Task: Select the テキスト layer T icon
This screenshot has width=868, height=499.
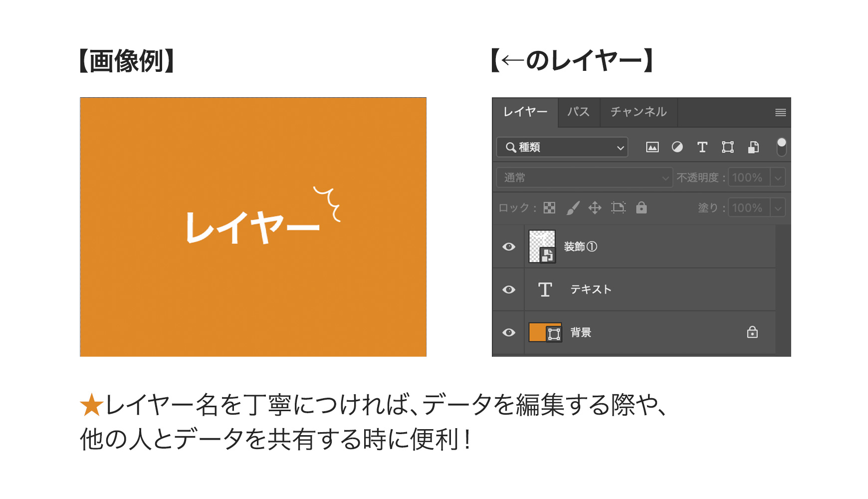Action: pos(545,289)
